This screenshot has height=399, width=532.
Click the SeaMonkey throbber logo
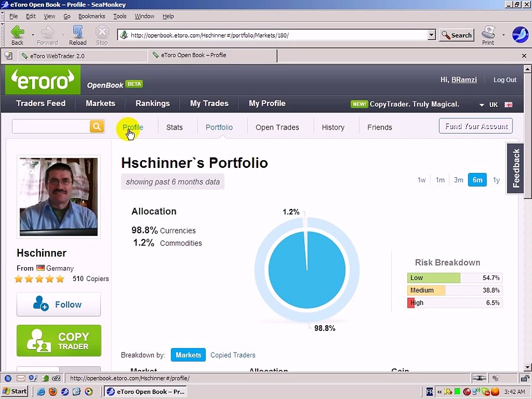[x=520, y=35]
